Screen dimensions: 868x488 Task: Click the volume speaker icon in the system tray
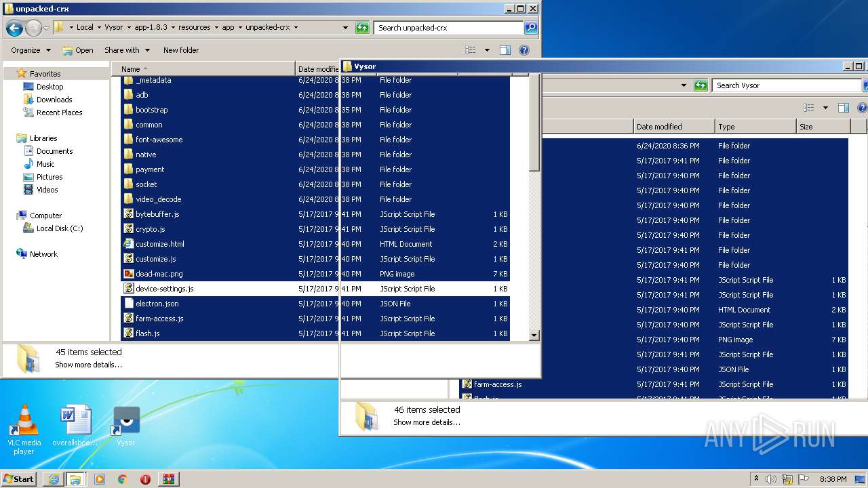771,479
